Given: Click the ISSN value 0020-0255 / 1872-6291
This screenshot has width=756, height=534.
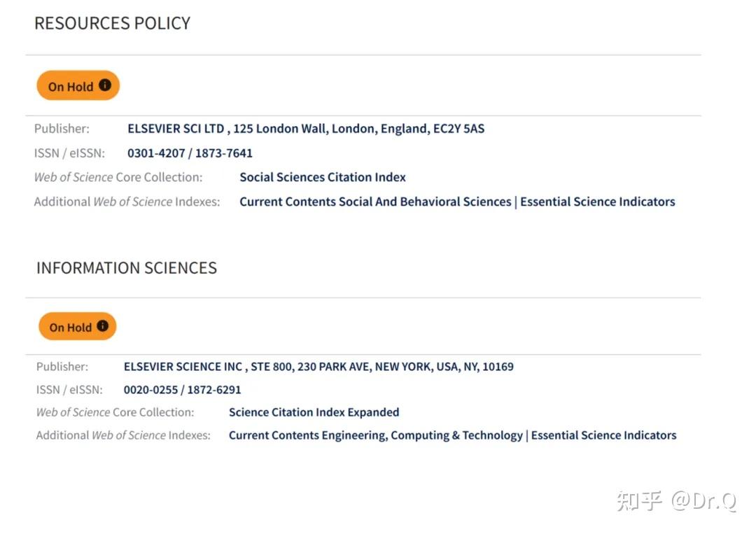Looking at the screenshot, I should [x=182, y=390].
